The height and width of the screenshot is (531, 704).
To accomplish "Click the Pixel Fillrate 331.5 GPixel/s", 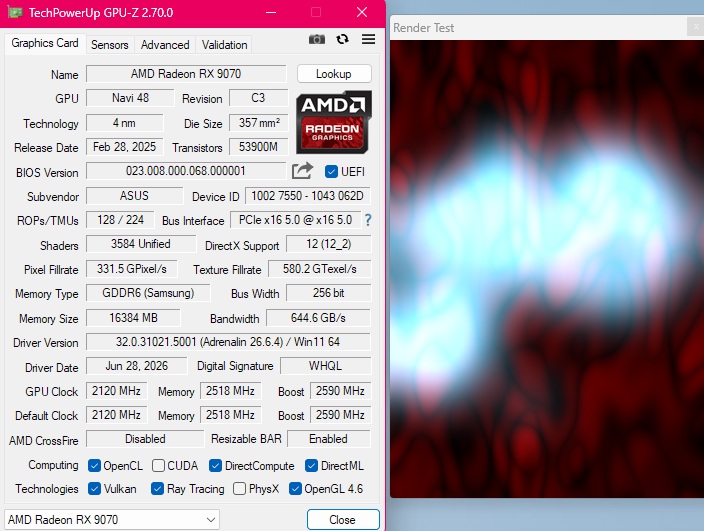I will pos(132,269).
